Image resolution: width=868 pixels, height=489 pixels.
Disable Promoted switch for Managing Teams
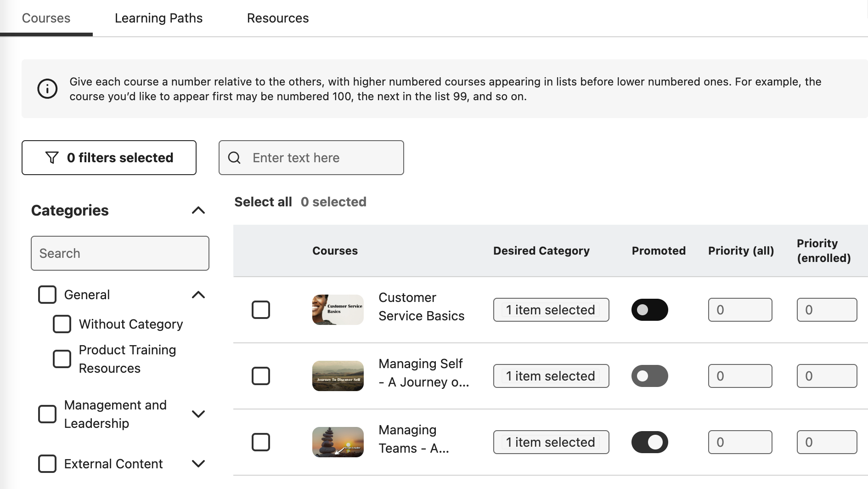[649, 442]
